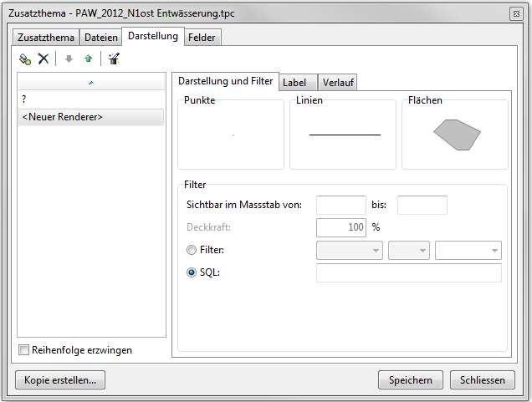Click the add new renderer icon
Viewport: 532px width, 402px height.
pos(25,59)
